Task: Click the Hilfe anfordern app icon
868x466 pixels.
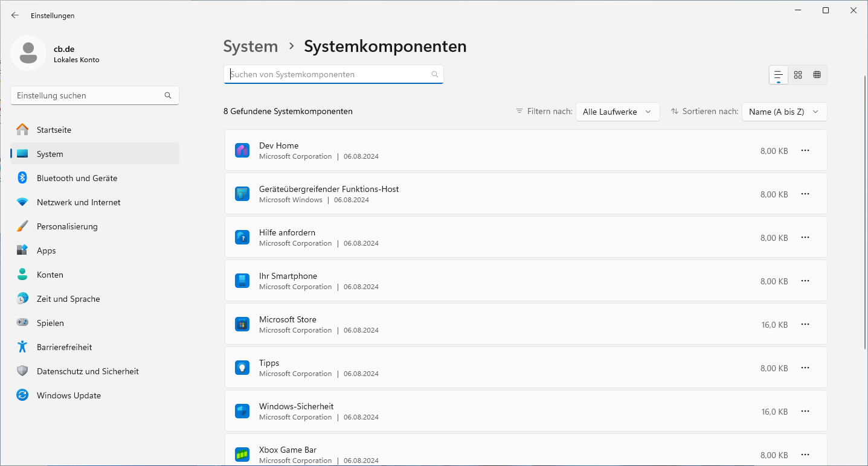Action: (x=242, y=237)
